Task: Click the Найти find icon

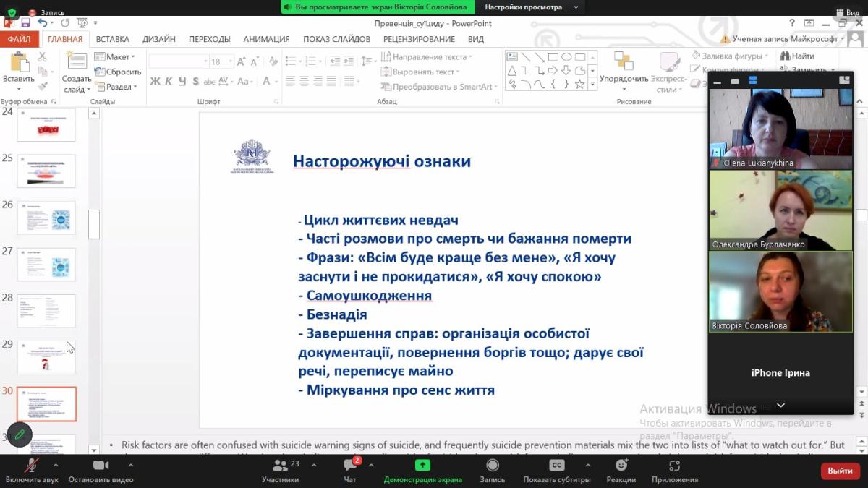Action: (797, 56)
